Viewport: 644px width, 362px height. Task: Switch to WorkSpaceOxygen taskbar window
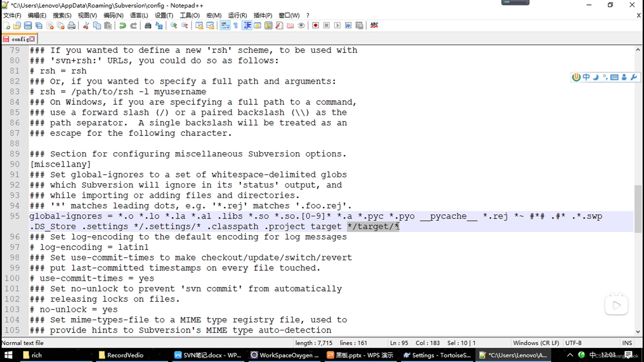pyautogui.click(x=285, y=355)
